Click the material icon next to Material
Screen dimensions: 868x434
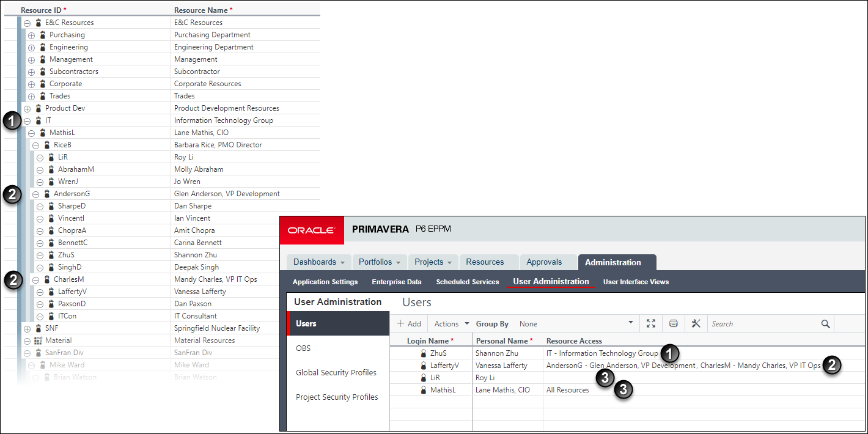[x=39, y=340]
